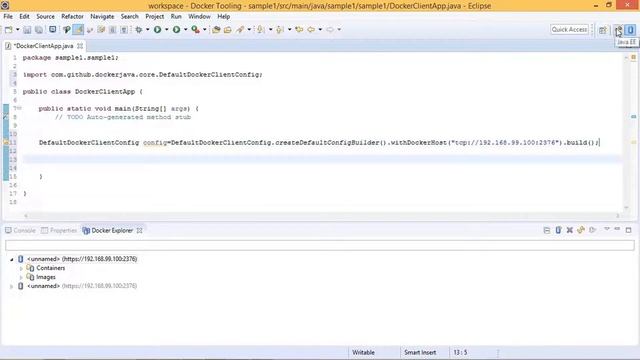Select the Docker Tooling perspective icon

[x=631, y=30]
